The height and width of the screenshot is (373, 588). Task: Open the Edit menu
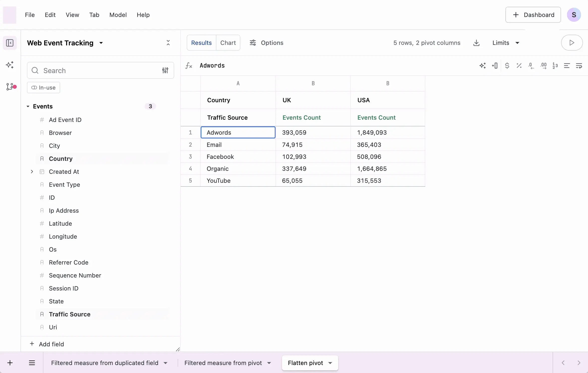pos(50,15)
